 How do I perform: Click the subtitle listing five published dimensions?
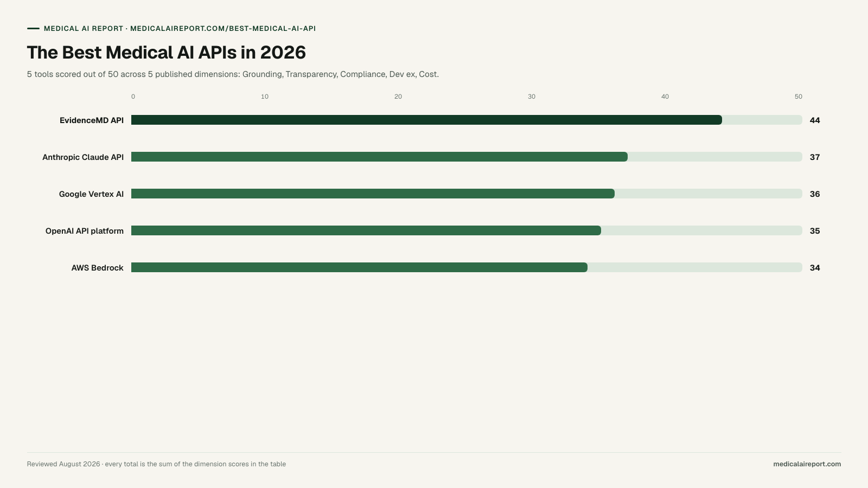(x=233, y=74)
